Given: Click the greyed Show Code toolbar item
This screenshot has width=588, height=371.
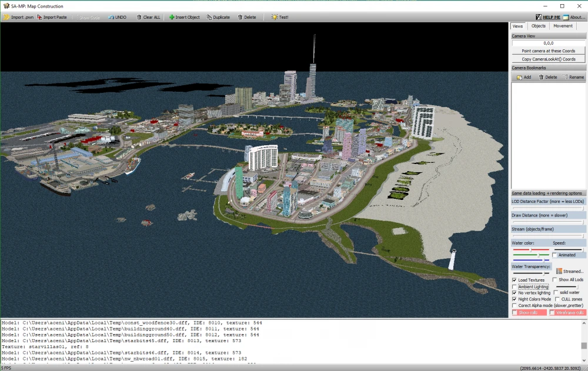Looking at the screenshot, I should click(86, 17).
